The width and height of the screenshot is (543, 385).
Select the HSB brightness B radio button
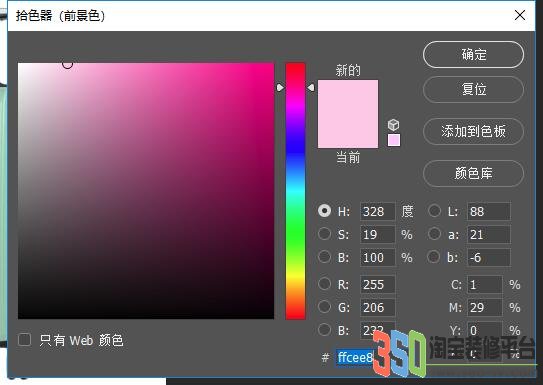click(324, 257)
